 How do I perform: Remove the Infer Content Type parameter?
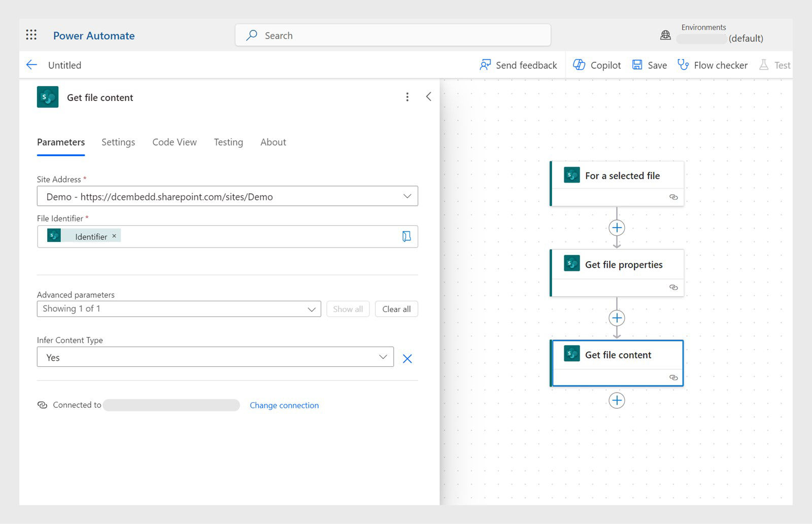(x=407, y=359)
